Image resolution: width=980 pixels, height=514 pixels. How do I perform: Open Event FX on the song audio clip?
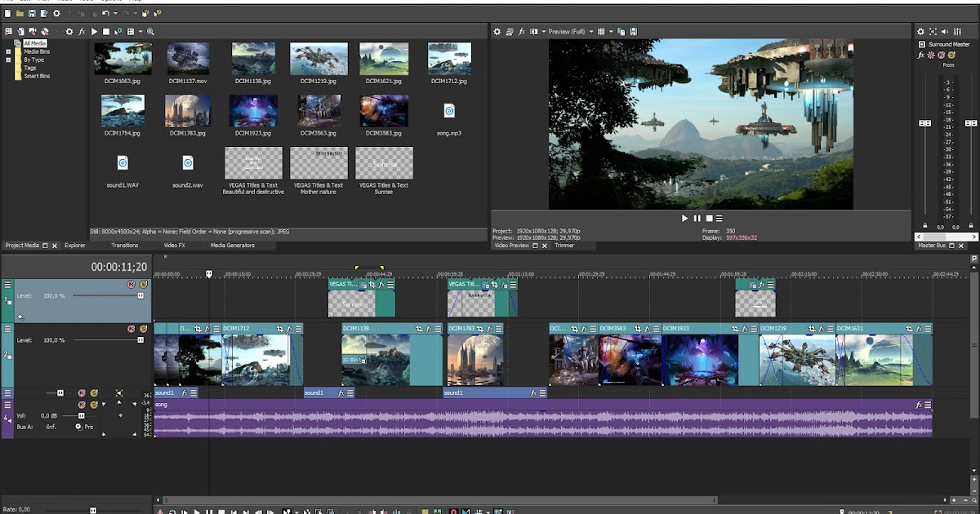click(x=919, y=405)
